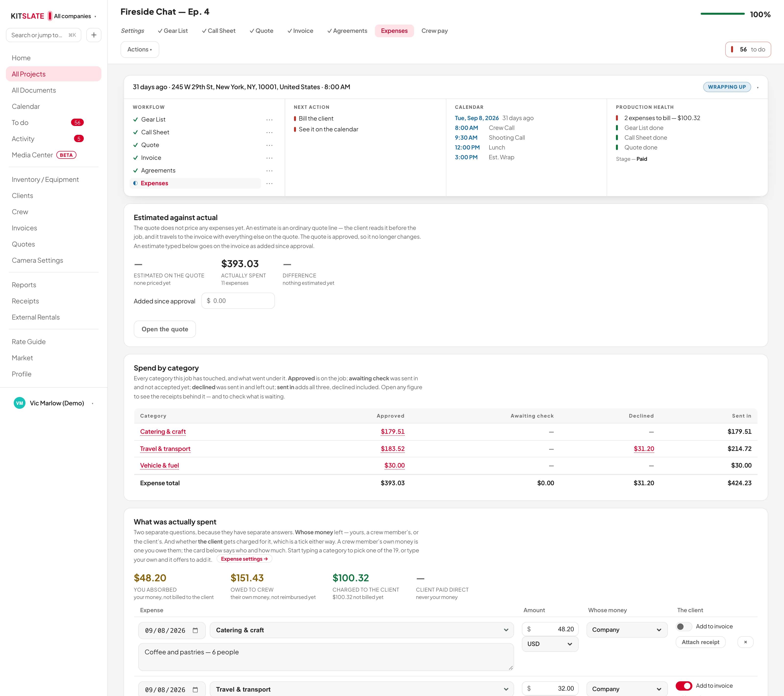Open the USD currency dropdown
This screenshot has height=696, width=784.
pos(550,644)
